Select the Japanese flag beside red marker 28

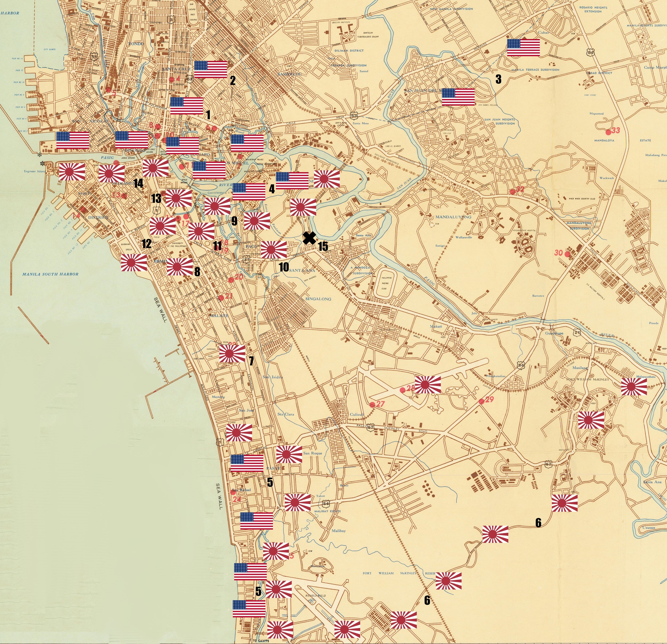(x=428, y=385)
